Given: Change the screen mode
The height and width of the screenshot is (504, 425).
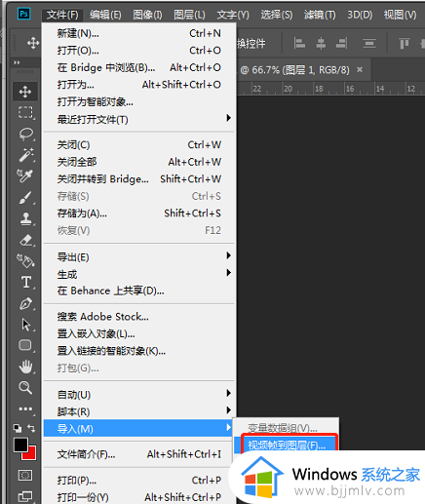Looking at the screenshot, I should coord(25,496).
